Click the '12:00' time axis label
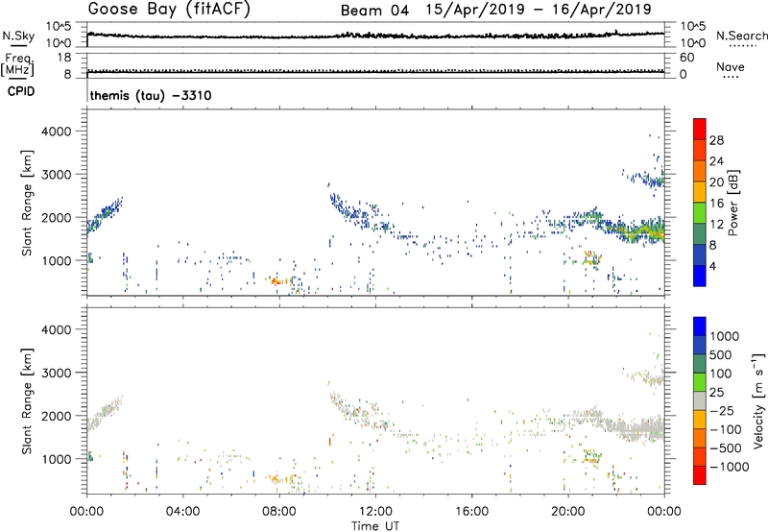 [375, 512]
